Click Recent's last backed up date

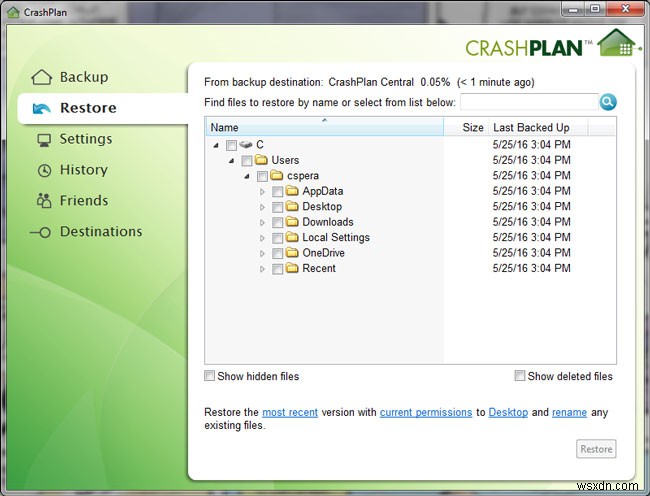(531, 268)
